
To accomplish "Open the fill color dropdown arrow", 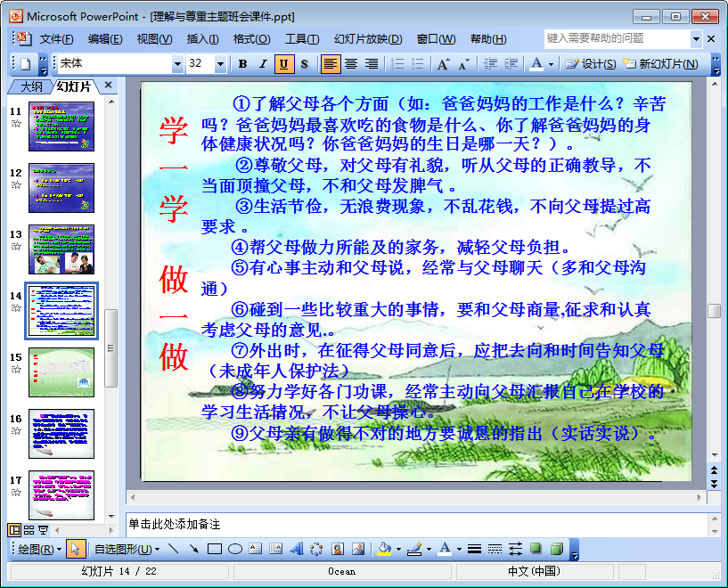I will (398, 550).
